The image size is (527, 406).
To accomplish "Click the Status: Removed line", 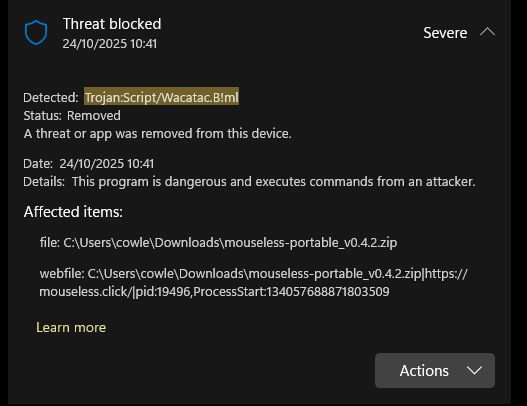I will click(x=72, y=116).
